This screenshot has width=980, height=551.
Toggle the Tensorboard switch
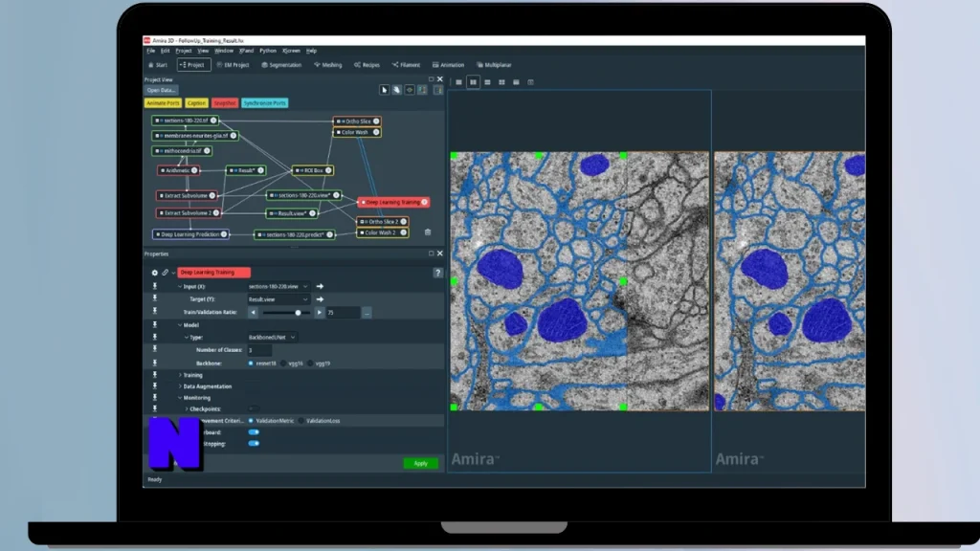pos(253,431)
